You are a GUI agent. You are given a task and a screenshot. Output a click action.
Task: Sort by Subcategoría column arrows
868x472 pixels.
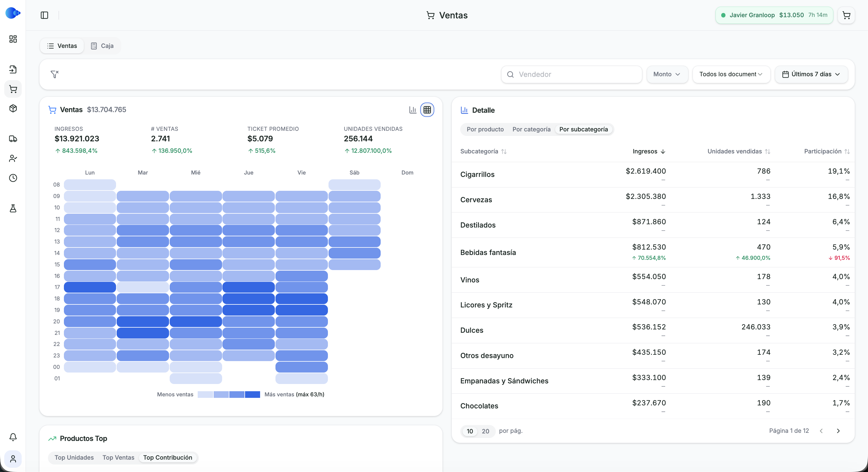tap(504, 152)
